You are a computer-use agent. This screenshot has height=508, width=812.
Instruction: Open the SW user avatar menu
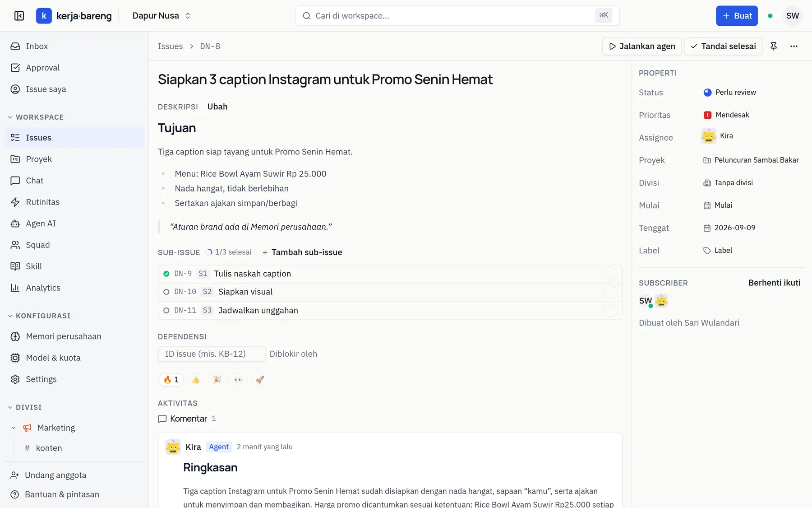point(793,16)
